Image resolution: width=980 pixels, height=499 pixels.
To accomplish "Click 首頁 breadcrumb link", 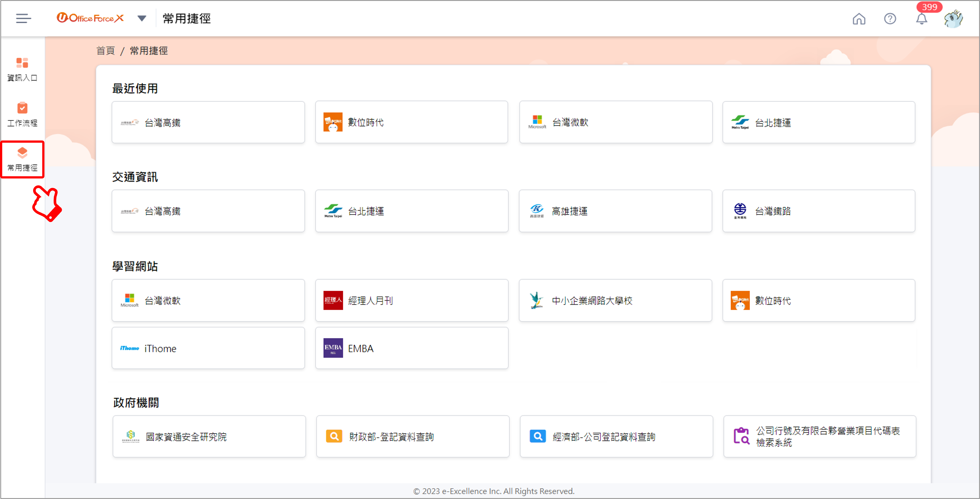I will pos(105,51).
